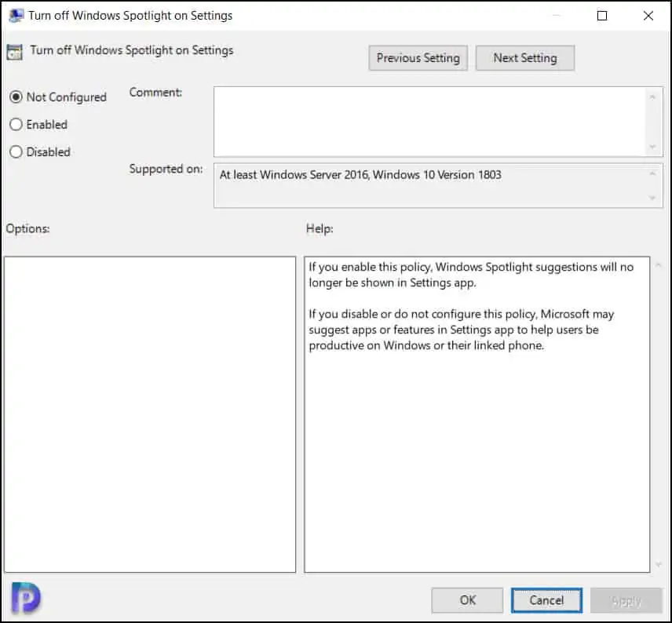Click the title bar window icon
This screenshot has height=623, width=672.
tap(16, 16)
